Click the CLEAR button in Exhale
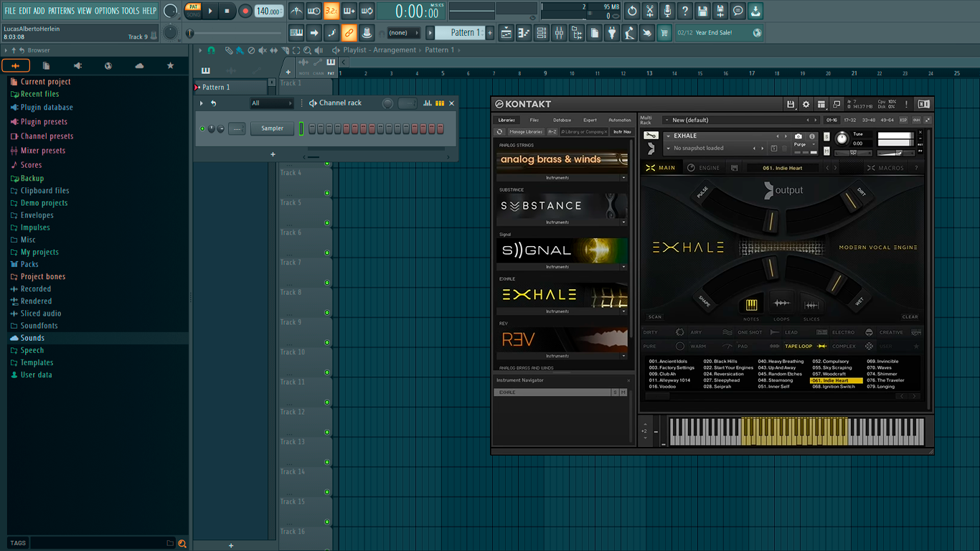The width and height of the screenshot is (980, 551). coord(910,316)
